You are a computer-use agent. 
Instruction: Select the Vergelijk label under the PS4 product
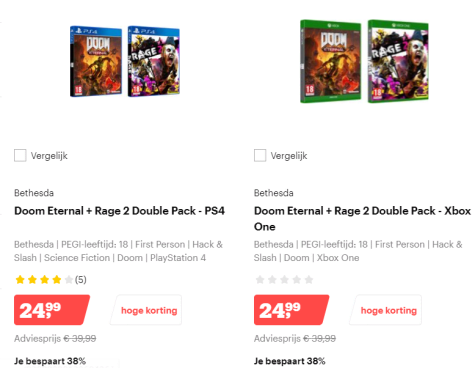pyautogui.click(x=49, y=156)
